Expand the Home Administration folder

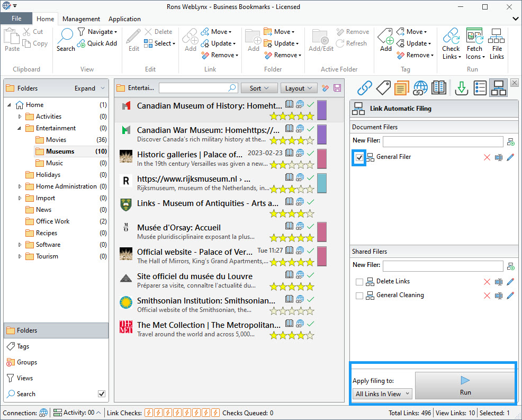click(20, 186)
